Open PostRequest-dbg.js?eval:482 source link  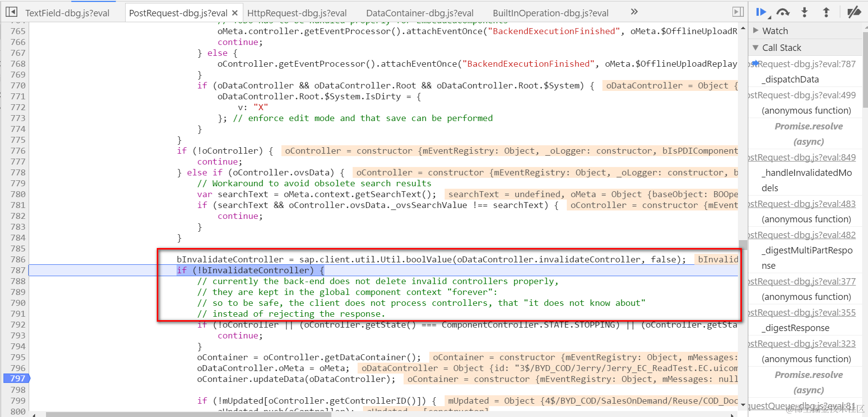(802, 235)
